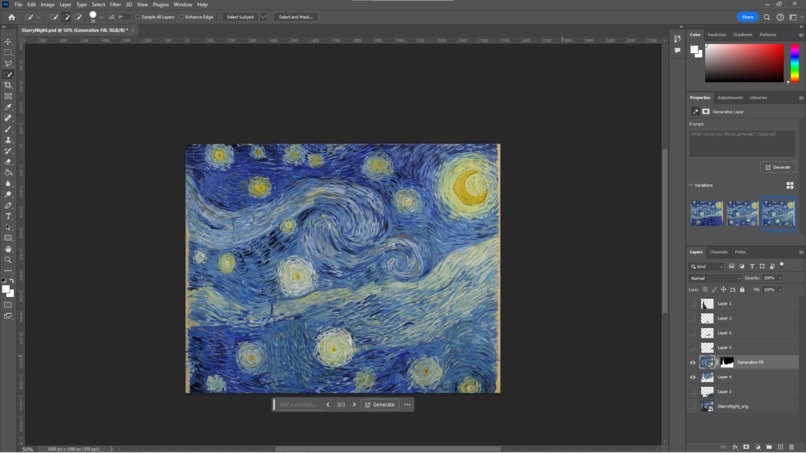
Task: Switch to the Channels tab
Action: pos(718,252)
